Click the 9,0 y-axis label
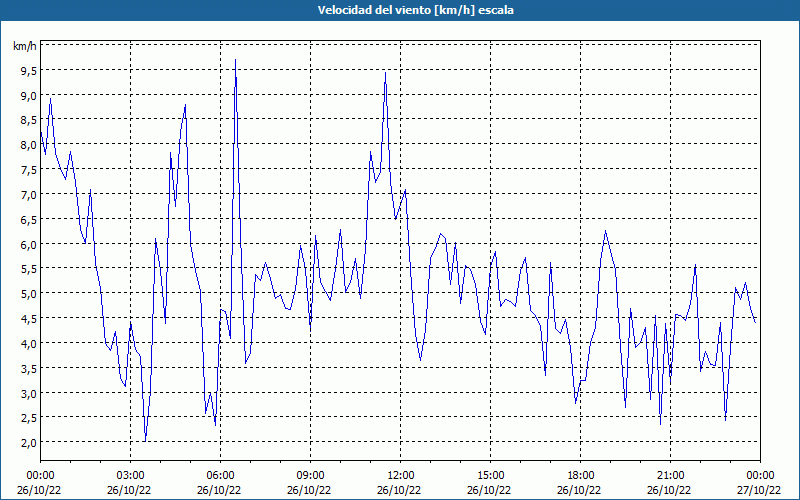 pyautogui.click(x=28, y=95)
